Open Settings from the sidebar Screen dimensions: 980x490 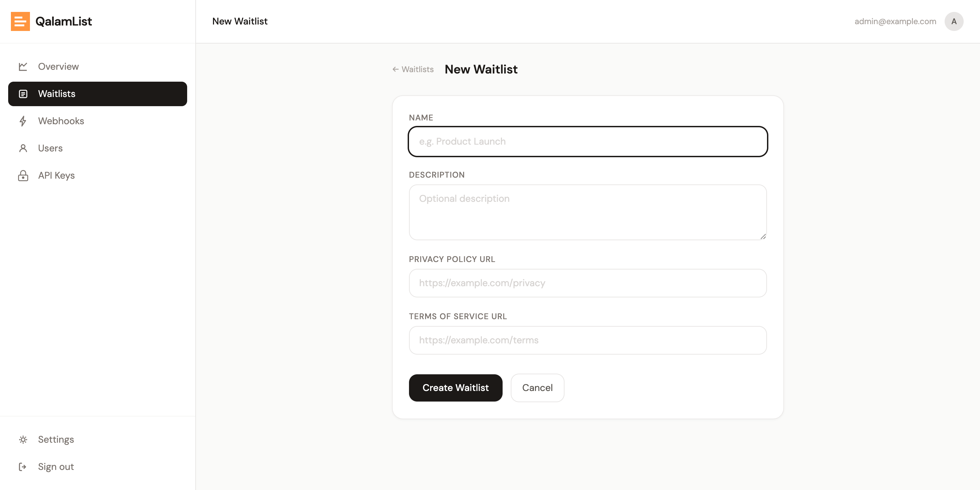(97, 440)
